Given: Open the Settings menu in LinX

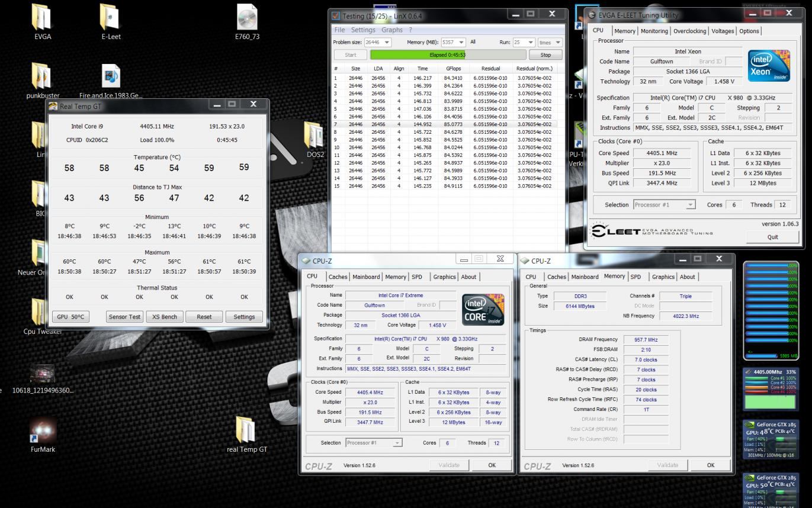Looking at the screenshot, I should 363,30.
